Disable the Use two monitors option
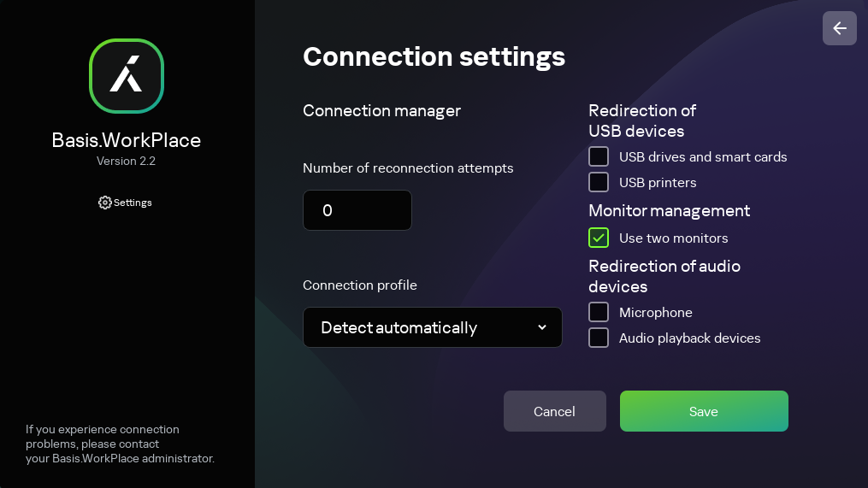 (x=599, y=238)
